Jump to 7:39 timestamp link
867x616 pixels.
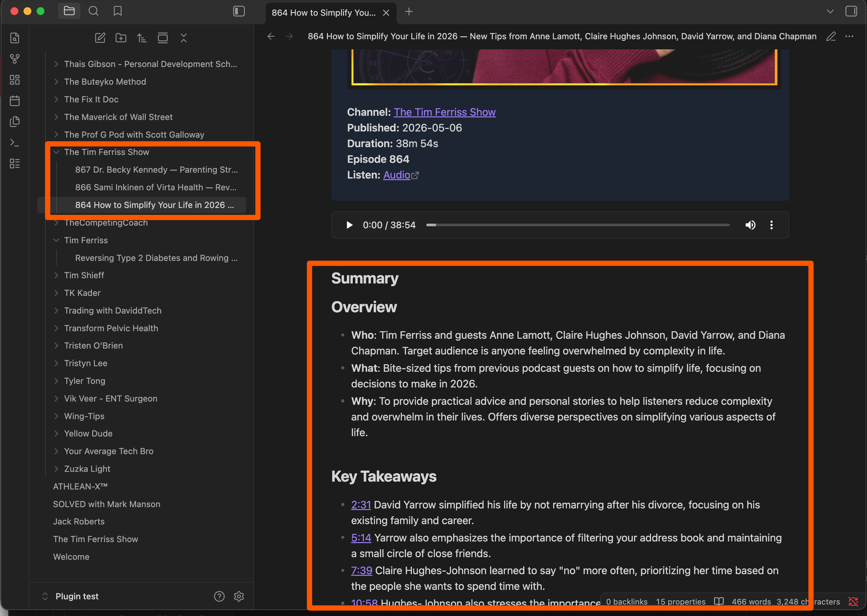click(362, 571)
